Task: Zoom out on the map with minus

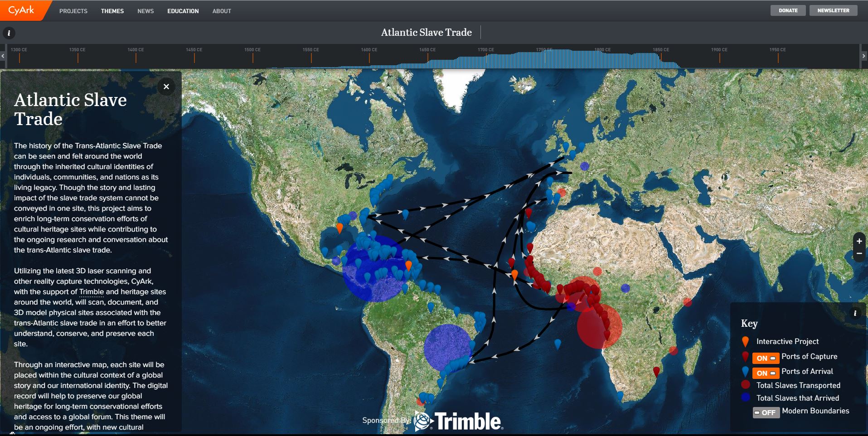Action: point(859,254)
